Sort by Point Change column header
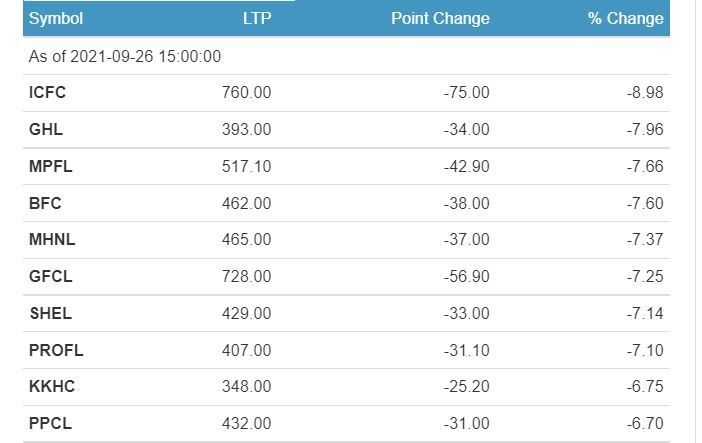The height and width of the screenshot is (443, 702). click(441, 18)
